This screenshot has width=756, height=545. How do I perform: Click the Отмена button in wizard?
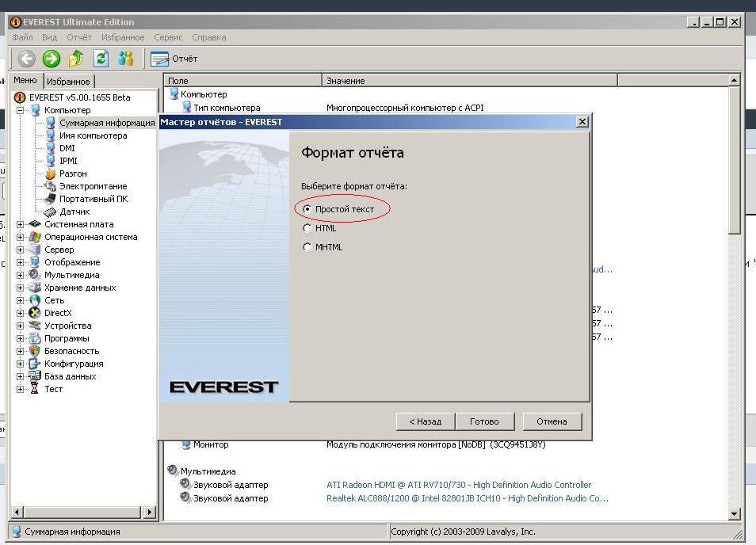pos(552,421)
